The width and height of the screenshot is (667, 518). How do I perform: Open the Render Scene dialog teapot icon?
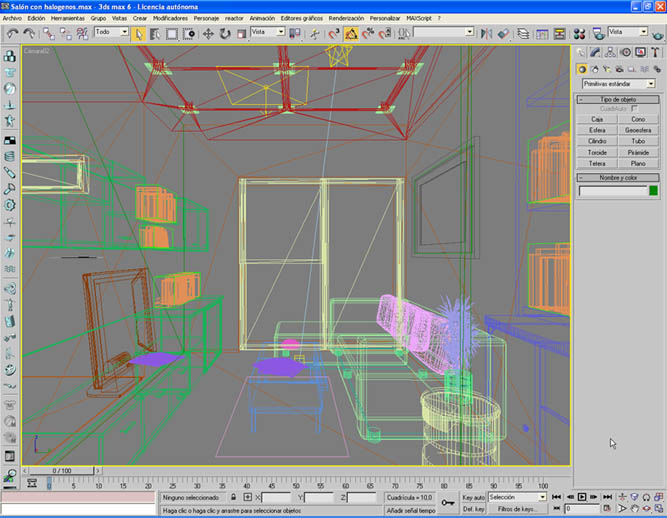(x=599, y=34)
